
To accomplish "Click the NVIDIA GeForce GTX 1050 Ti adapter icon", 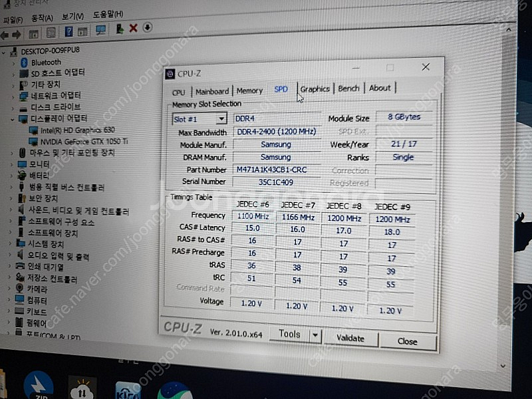I will pos(33,142).
